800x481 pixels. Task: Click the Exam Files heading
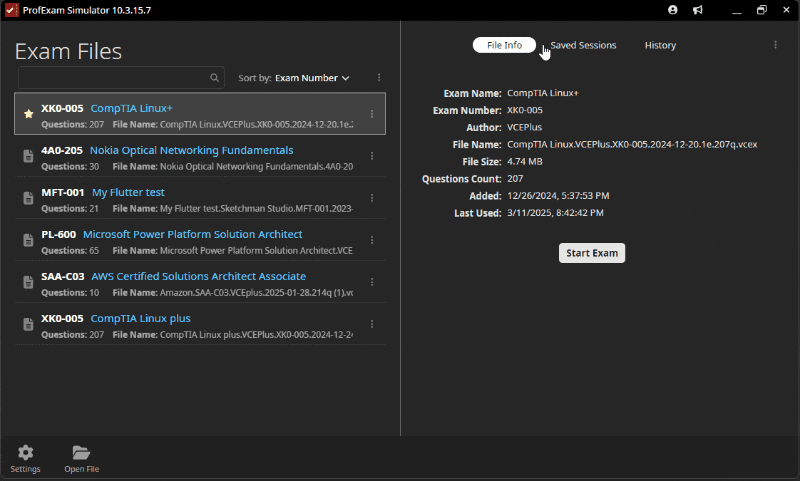pos(68,51)
